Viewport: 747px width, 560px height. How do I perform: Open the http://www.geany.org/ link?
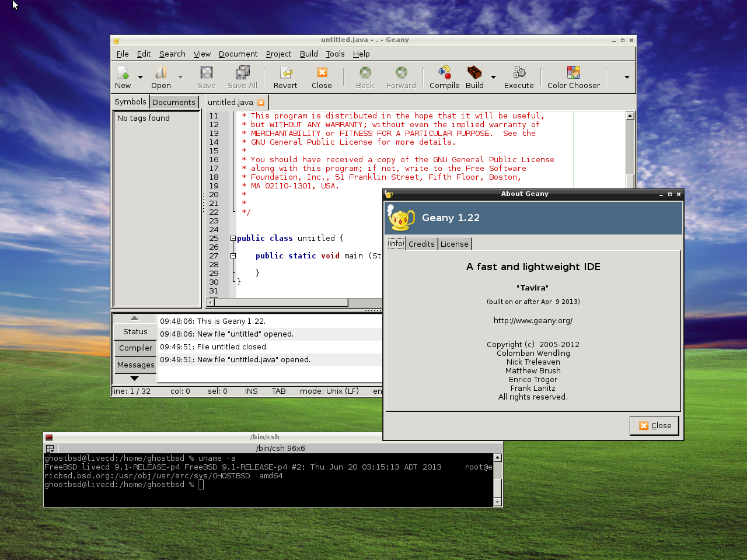coord(533,320)
